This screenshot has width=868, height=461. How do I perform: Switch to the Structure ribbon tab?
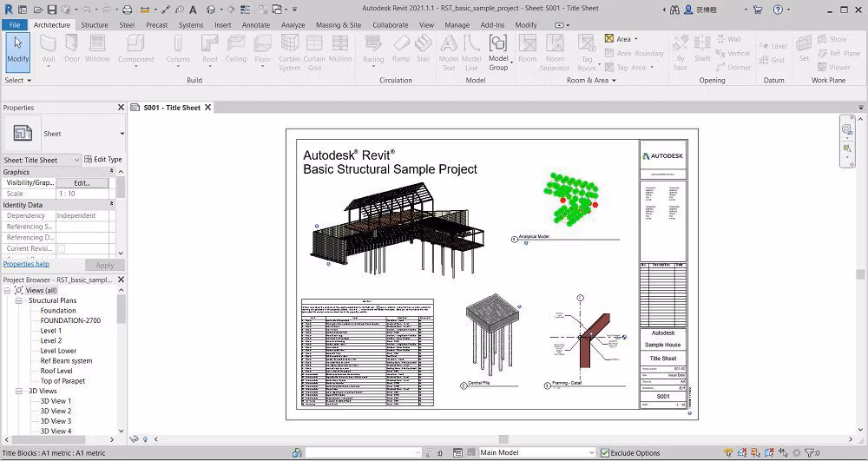tap(95, 25)
